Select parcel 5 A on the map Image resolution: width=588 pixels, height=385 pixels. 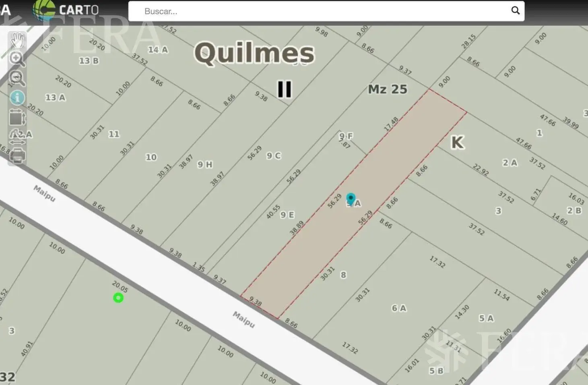[x=486, y=318]
